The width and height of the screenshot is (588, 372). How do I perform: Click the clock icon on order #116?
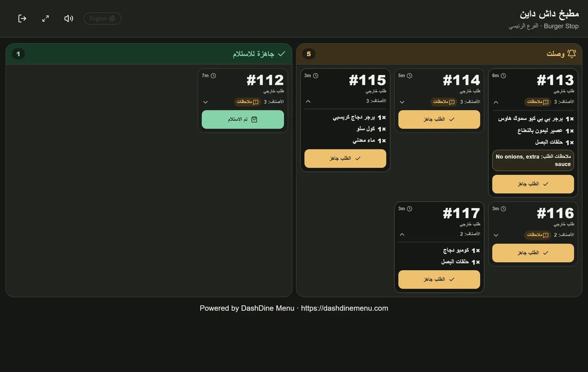click(x=503, y=209)
